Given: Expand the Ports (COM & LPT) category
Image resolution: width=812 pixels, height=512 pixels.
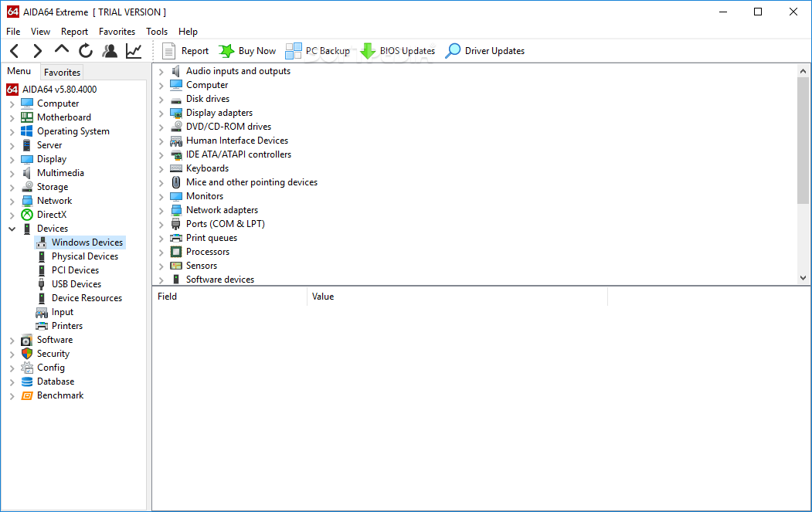Looking at the screenshot, I should click(x=161, y=225).
